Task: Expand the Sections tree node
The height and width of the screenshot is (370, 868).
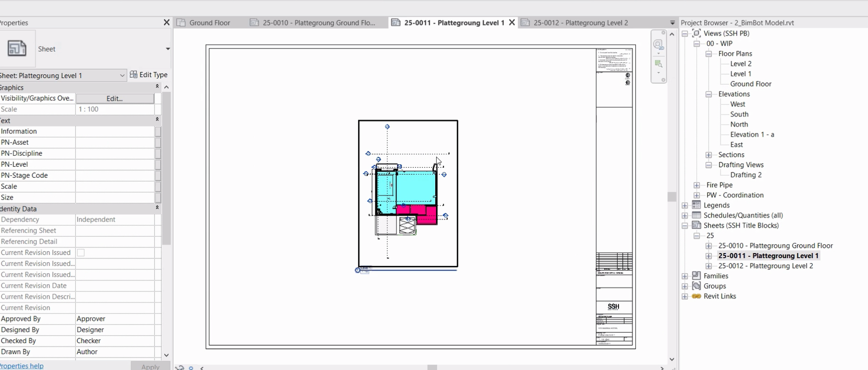Action: click(709, 155)
